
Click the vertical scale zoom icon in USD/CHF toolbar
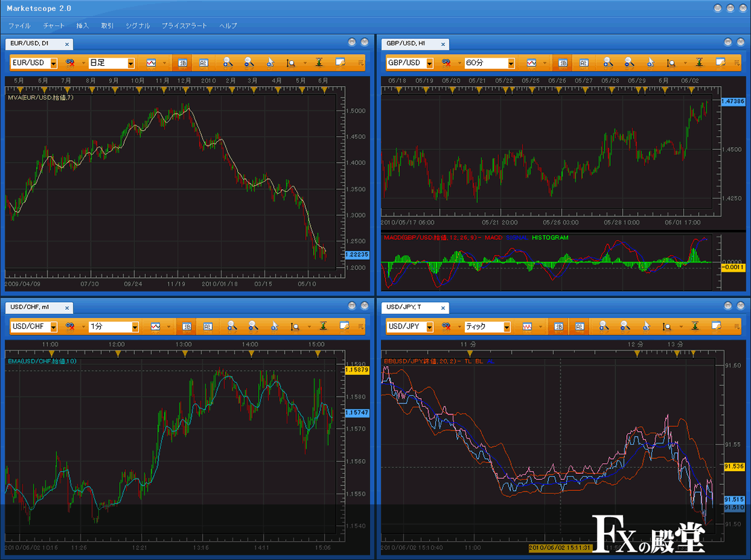coord(295,326)
